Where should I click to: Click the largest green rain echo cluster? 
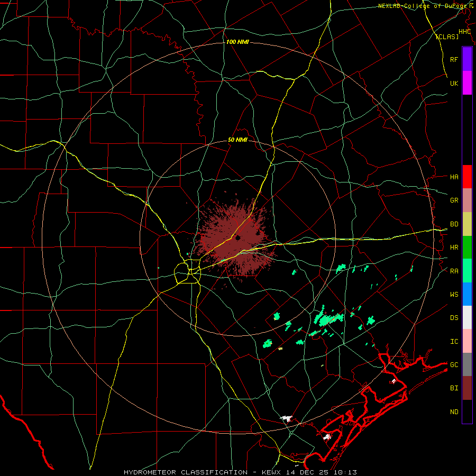328,319
